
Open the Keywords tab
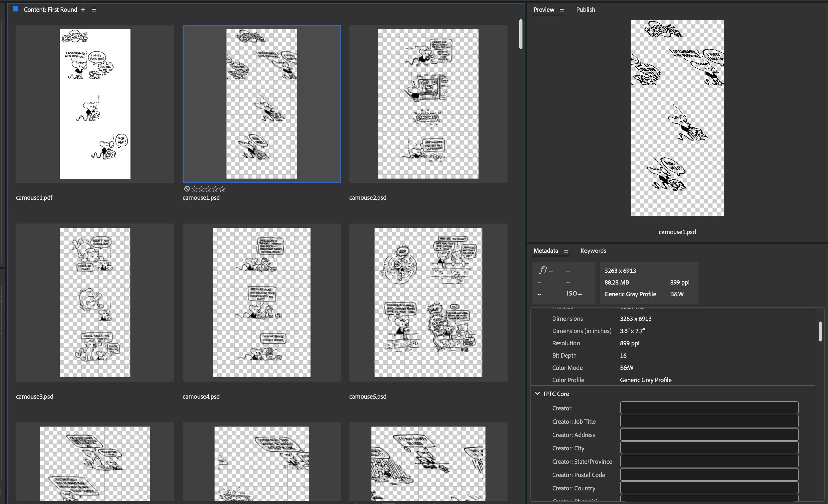tap(593, 251)
